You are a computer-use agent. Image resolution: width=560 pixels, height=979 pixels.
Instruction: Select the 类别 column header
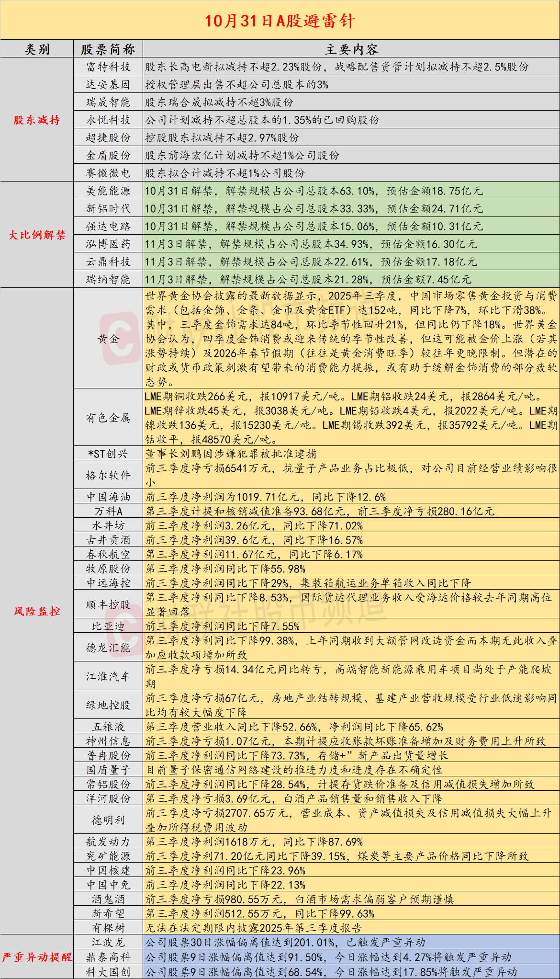pyautogui.click(x=37, y=49)
